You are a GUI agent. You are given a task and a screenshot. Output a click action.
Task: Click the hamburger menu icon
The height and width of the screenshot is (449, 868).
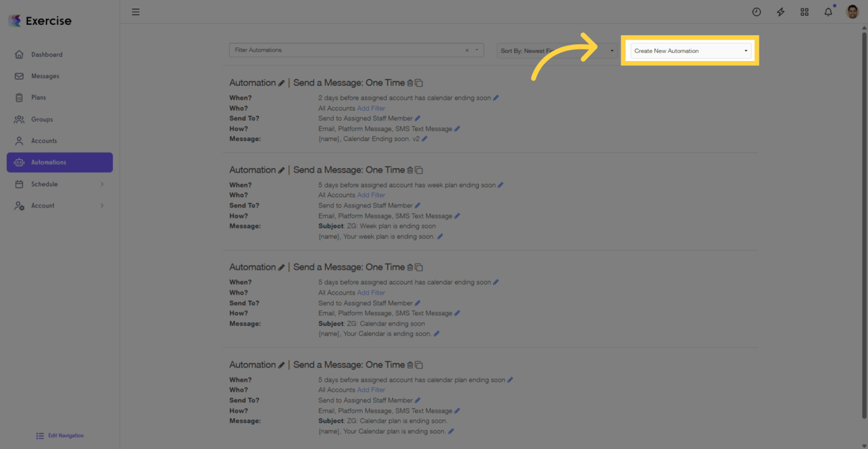pyautogui.click(x=135, y=12)
